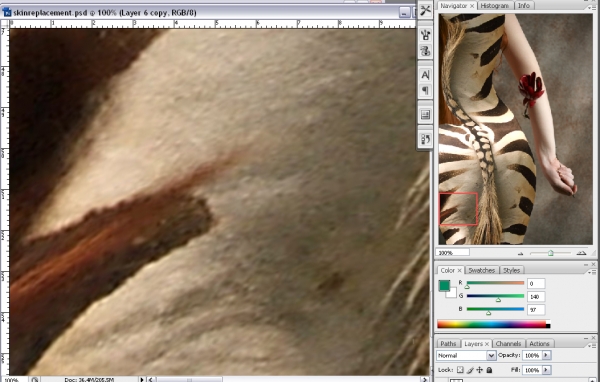Click the background color swatch
This screenshot has height=382, width=600.
coord(452,294)
